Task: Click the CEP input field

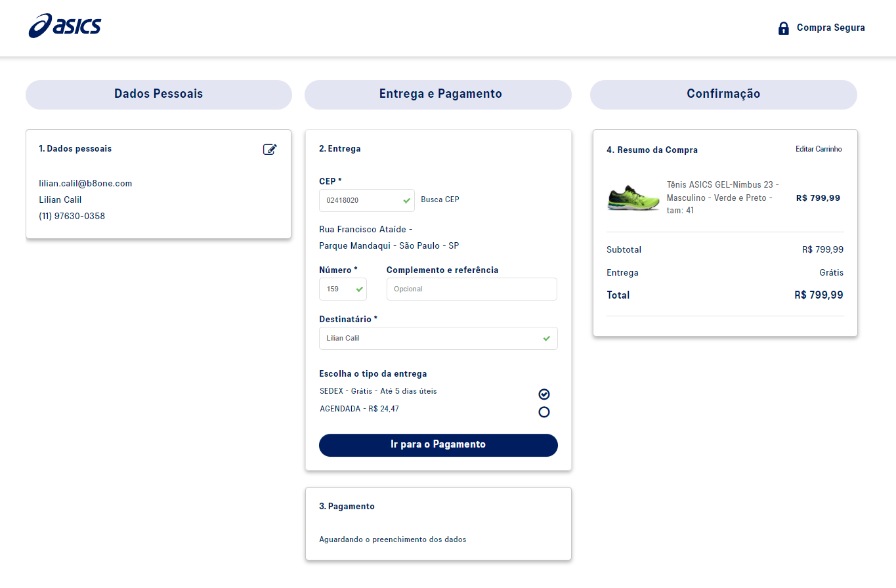Action: (360, 200)
